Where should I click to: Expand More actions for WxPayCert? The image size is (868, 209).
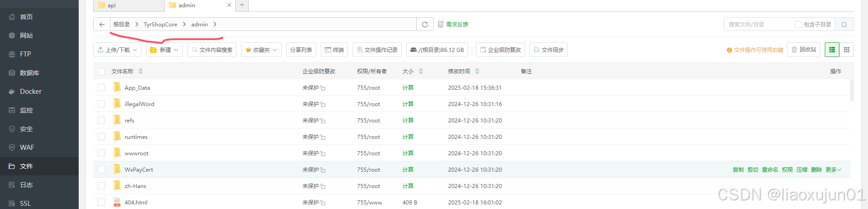833,170
